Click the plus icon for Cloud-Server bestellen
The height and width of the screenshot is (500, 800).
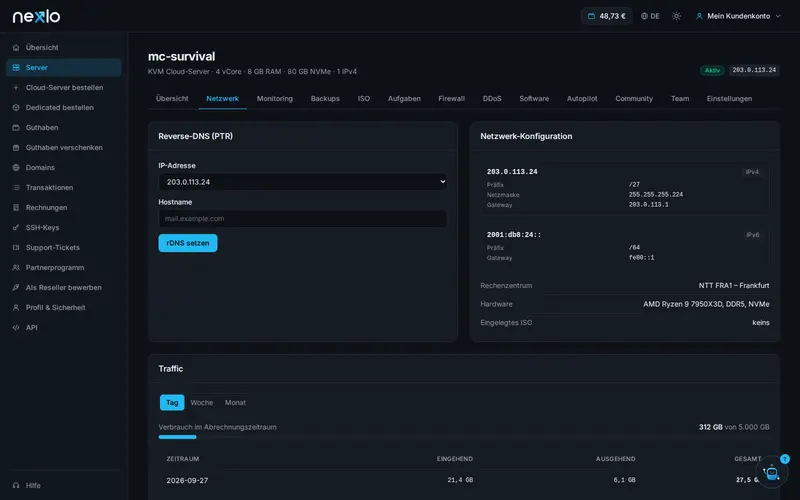(x=16, y=87)
